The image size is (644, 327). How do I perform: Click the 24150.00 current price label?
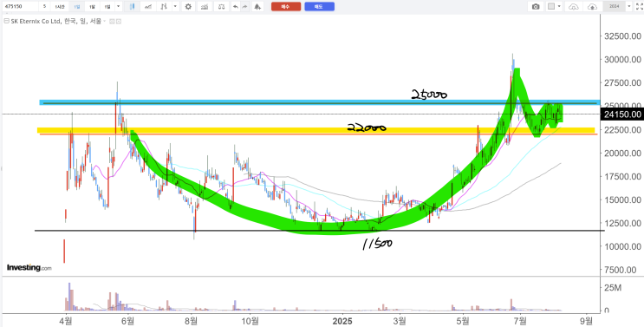(x=622, y=114)
